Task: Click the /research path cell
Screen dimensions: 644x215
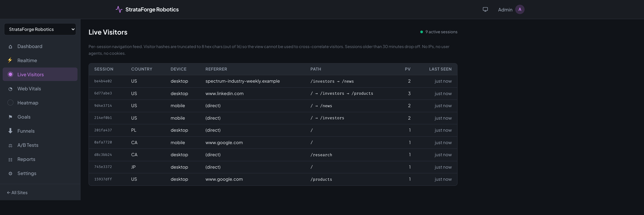Action: click(321, 155)
